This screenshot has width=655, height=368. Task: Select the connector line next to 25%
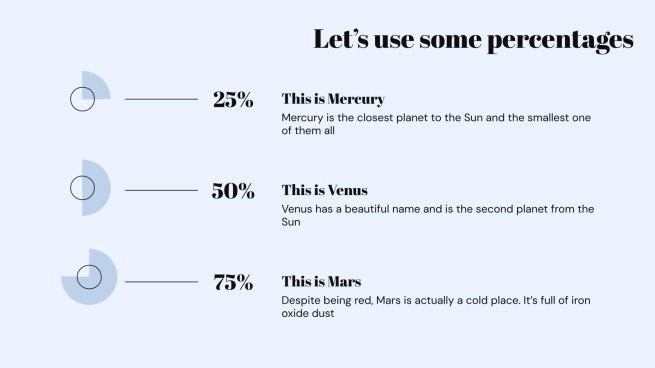point(161,99)
